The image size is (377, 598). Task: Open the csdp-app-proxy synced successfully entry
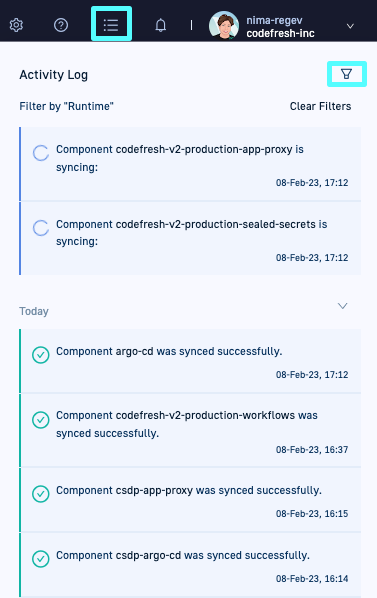[x=190, y=500]
